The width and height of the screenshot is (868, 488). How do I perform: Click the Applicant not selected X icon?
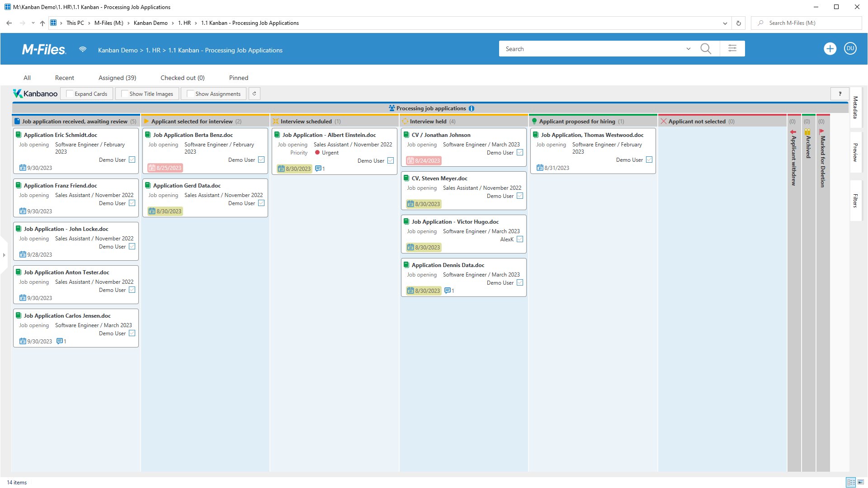[663, 121]
